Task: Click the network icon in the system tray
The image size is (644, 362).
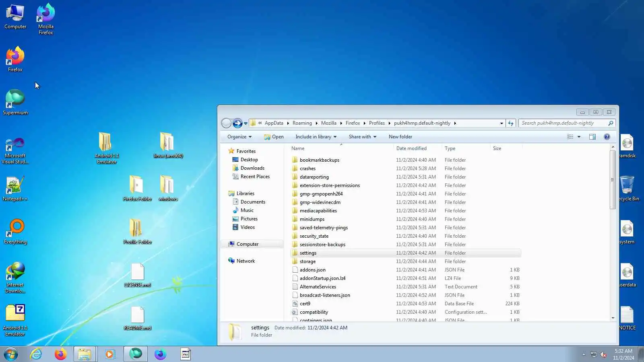Action: pyautogui.click(x=593, y=354)
